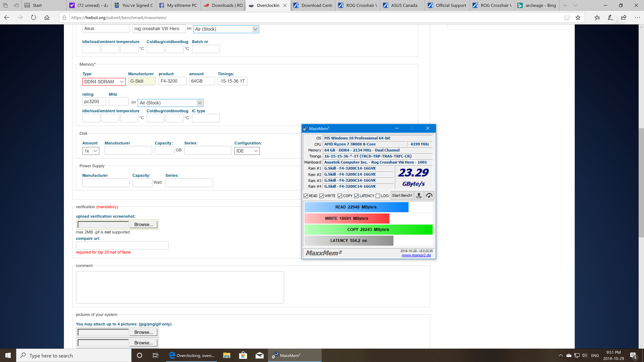Switch to My eXtreme PC tab
This screenshot has height=362, width=644.
(178, 5)
